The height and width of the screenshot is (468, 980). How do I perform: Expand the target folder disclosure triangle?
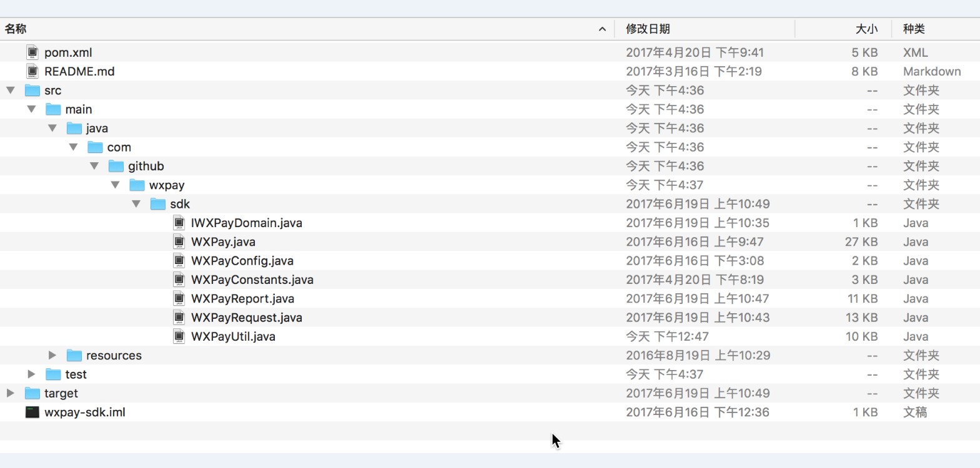11,393
